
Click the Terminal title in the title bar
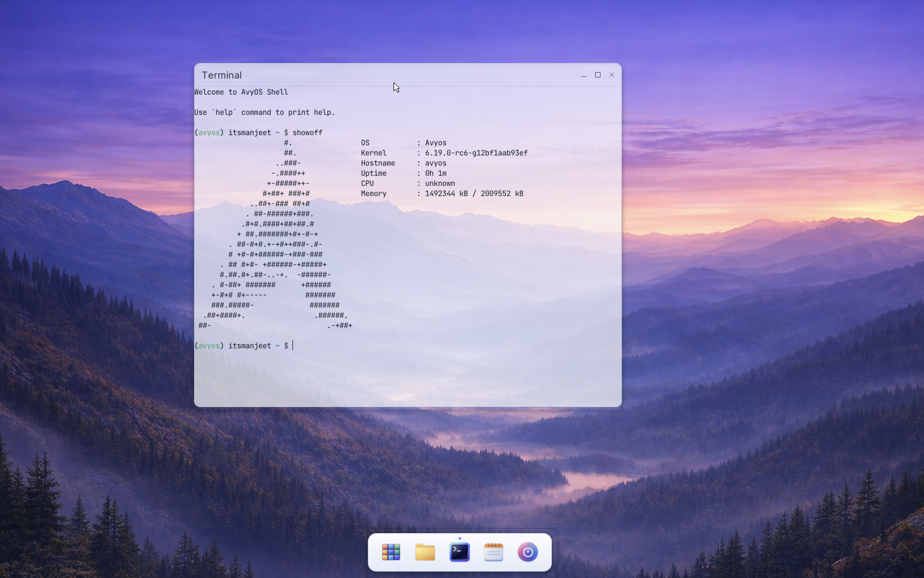(222, 75)
